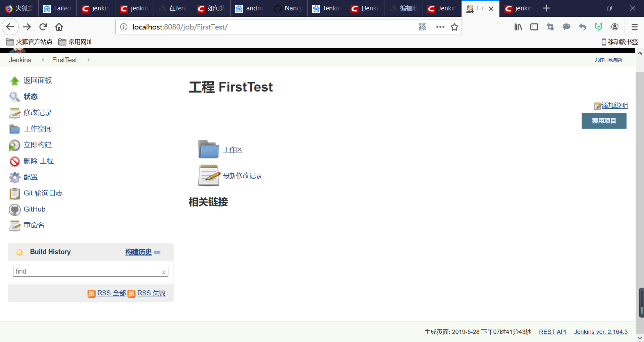Reload the page with the refresh icon
This screenshot has height=342, width=644.
(43, 27)
